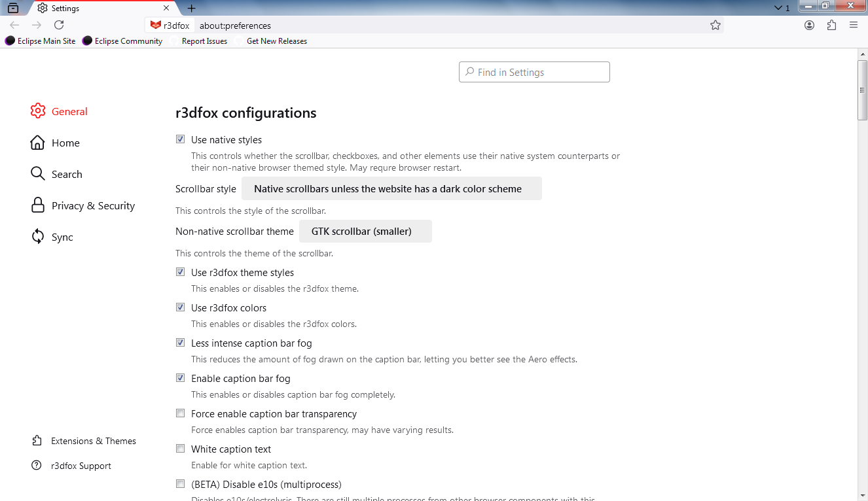
Task: Click 'This enables or disables caption bar fog completely.'
Action: 293,394
